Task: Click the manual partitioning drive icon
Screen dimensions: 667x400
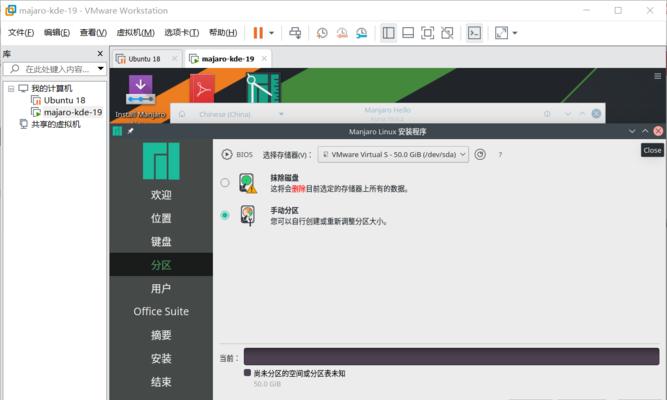Action: (x=248, y=215)
